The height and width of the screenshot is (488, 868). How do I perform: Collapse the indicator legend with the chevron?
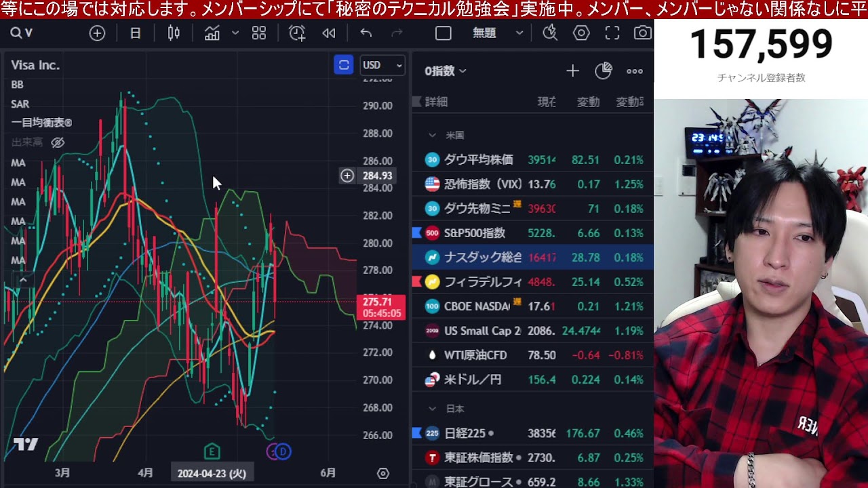point(22,279)
